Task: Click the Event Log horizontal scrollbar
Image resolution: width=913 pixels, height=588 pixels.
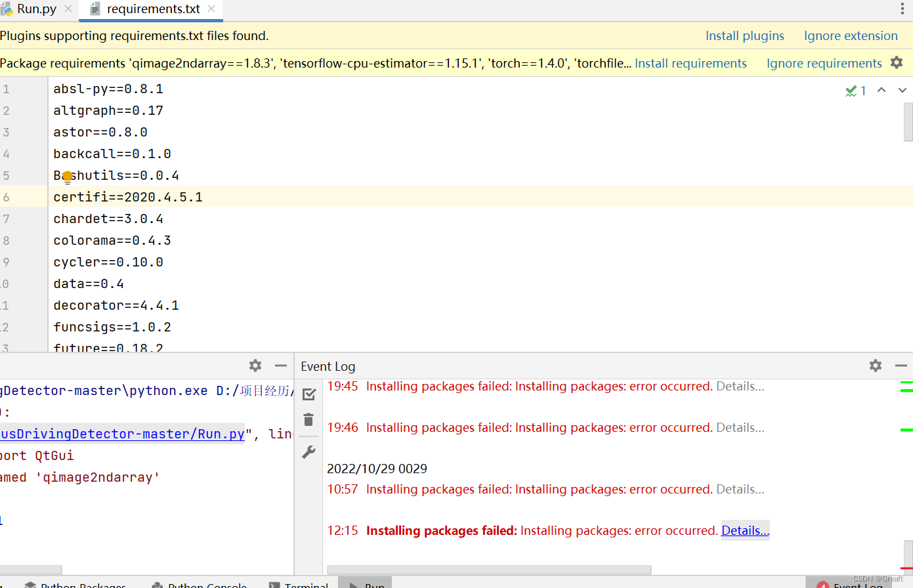Action: coord(489,570)
